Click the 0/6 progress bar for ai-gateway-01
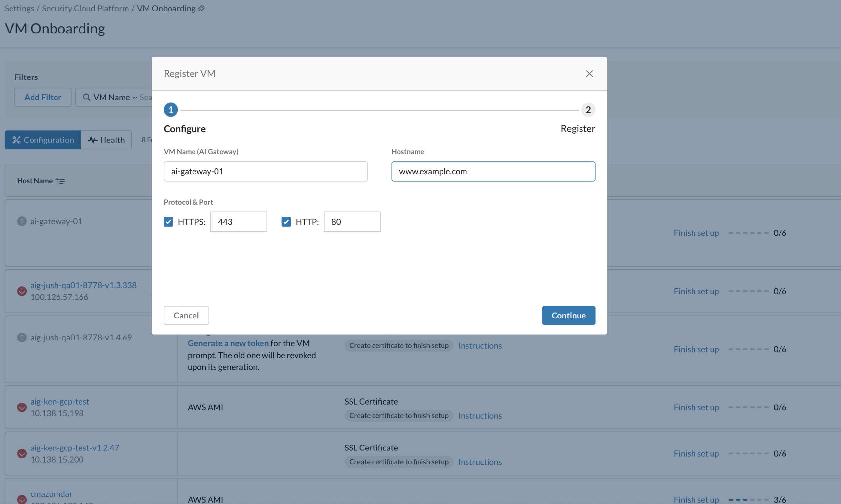This screenshot has height=504, width=841. click(x=748, y=233)
